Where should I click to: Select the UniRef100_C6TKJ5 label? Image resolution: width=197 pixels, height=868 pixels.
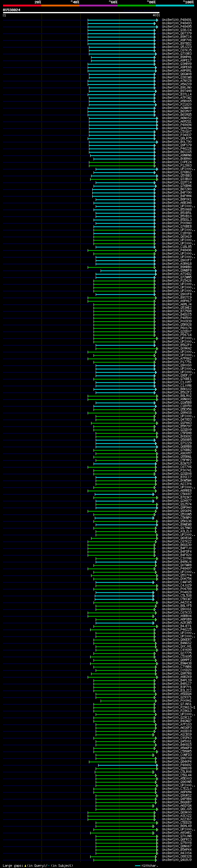(x=176, y=50)
